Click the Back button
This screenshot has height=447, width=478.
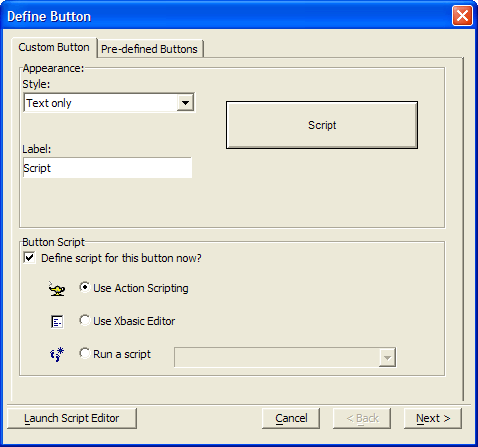(362, 418)
